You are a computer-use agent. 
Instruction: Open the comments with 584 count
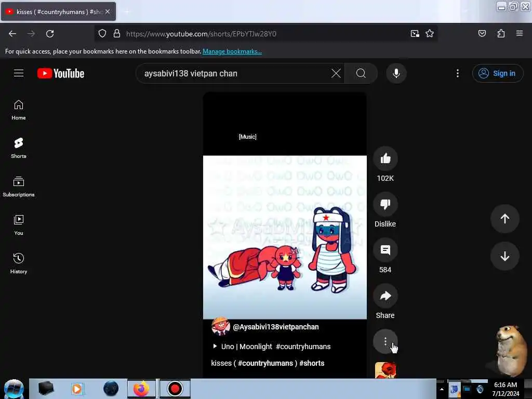[x=385, y=250]
